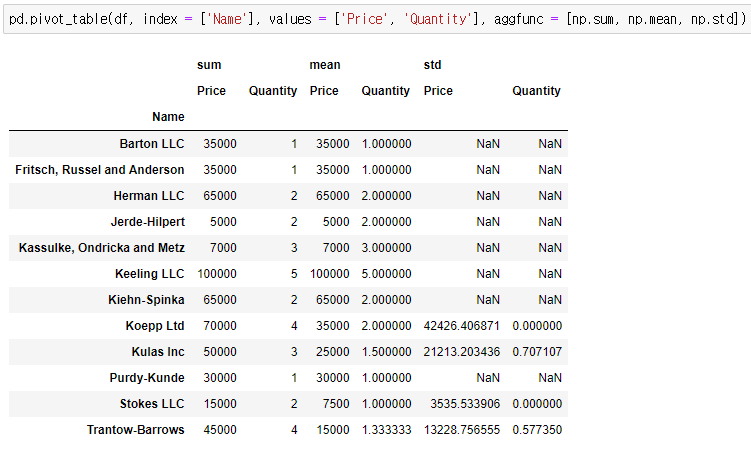Click the Price header under std

click(x=438, y=91)
